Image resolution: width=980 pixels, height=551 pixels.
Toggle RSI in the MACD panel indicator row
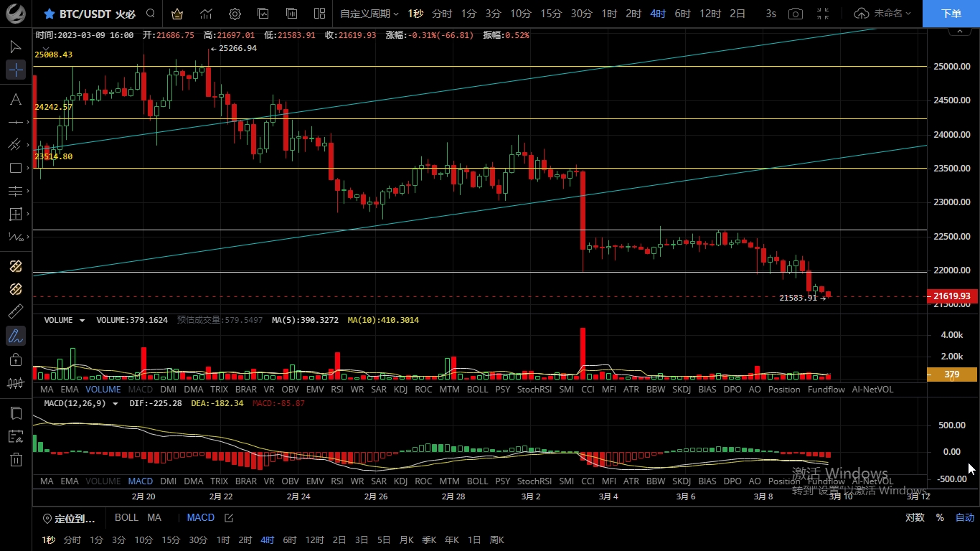click(x=337, y=481)
